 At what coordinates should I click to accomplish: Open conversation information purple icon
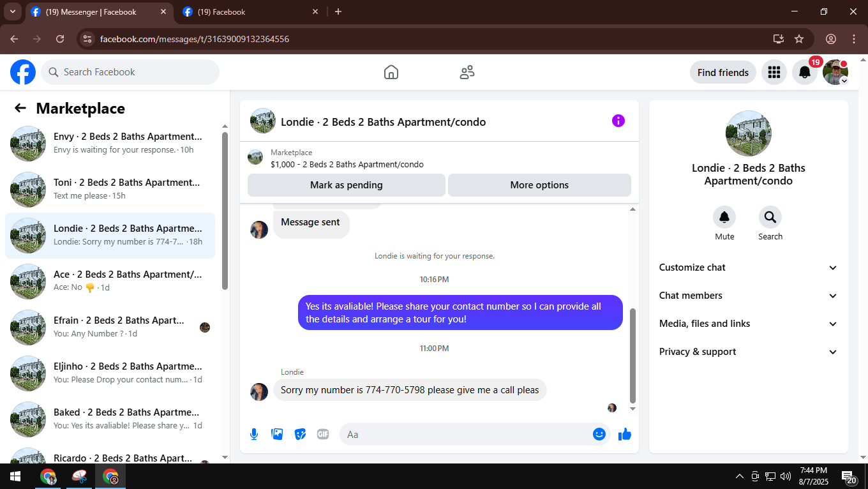point(618,121)
